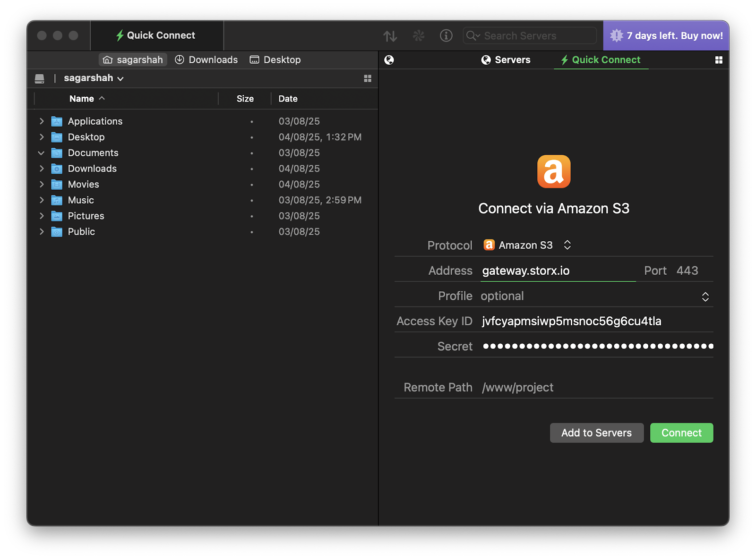
Task: Sort the file list by Size column
Action: (x=245, y=99)
